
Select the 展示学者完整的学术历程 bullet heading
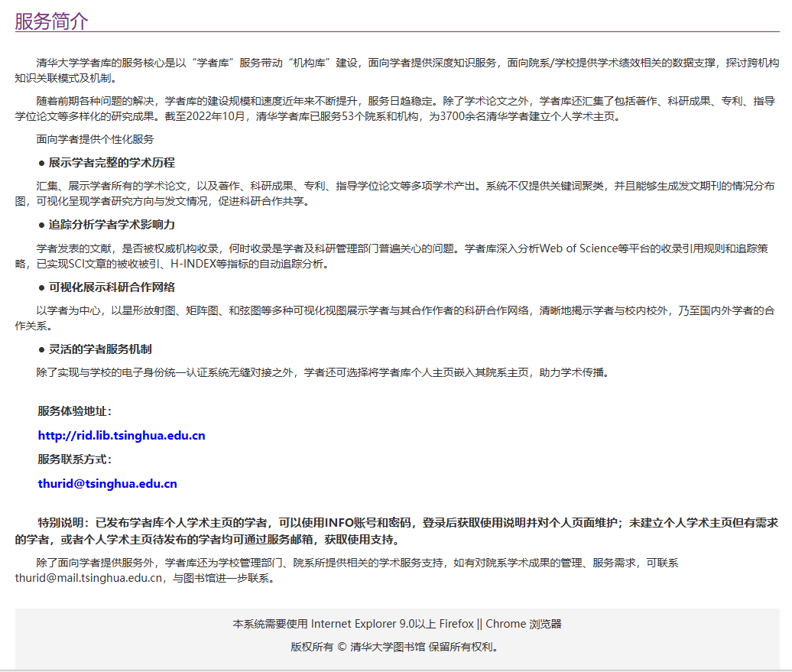(x=112, y=163)
